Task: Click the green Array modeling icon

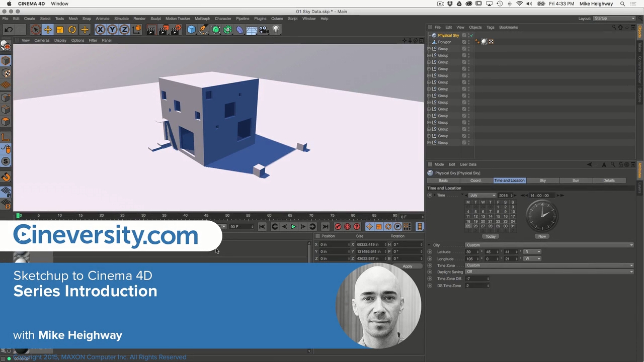Action: tap(228, 30)
